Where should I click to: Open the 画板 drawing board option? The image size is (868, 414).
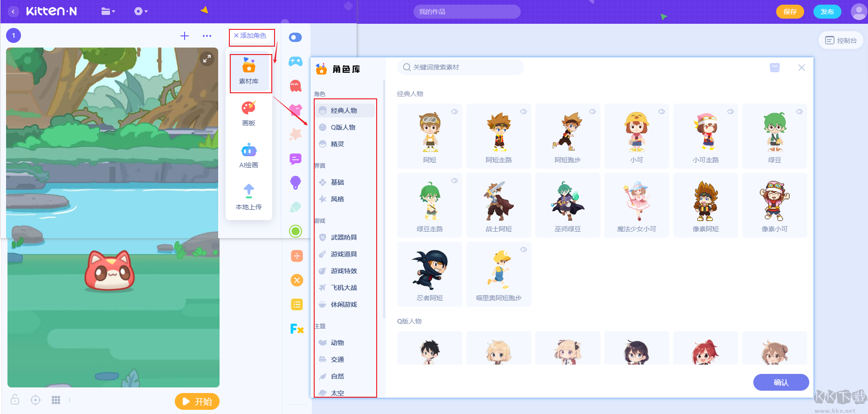[249, 114]
